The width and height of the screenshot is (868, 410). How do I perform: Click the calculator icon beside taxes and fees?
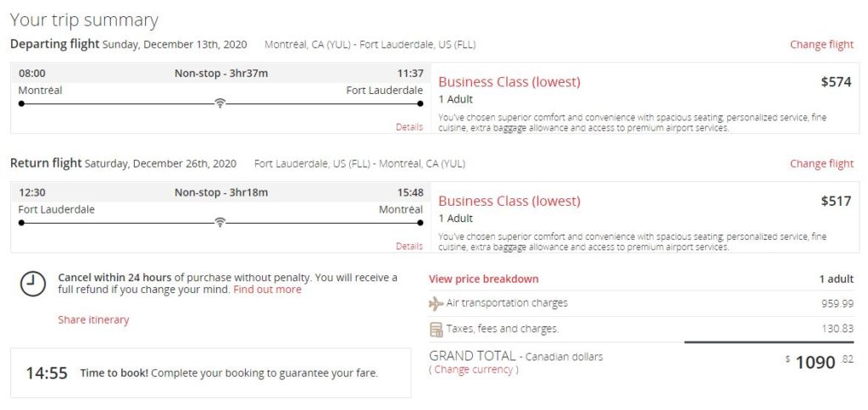(437, 329)
